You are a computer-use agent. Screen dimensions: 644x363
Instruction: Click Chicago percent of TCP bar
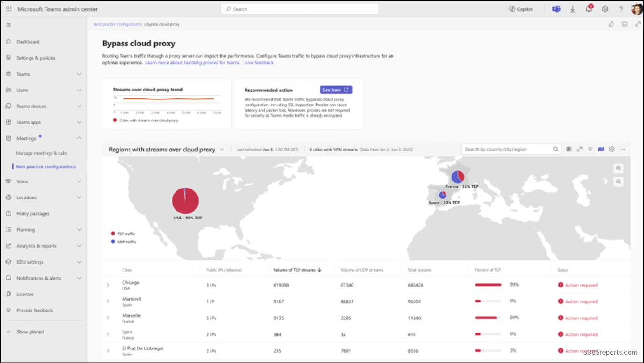click(x=488, y=285)
